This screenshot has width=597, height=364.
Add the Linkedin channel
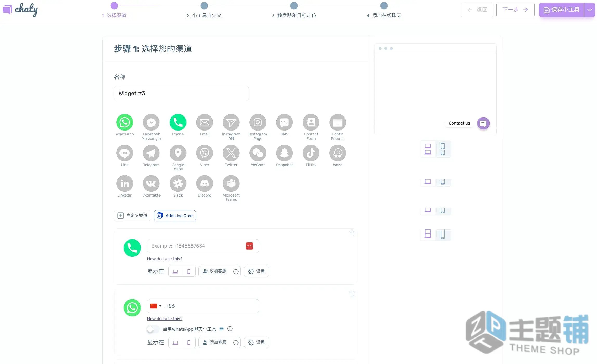(x=125, y=183)
